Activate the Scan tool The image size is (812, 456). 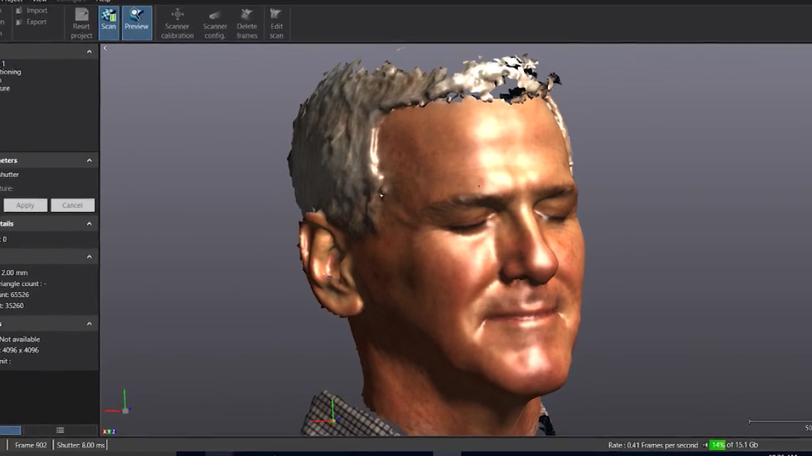point(109,23)
